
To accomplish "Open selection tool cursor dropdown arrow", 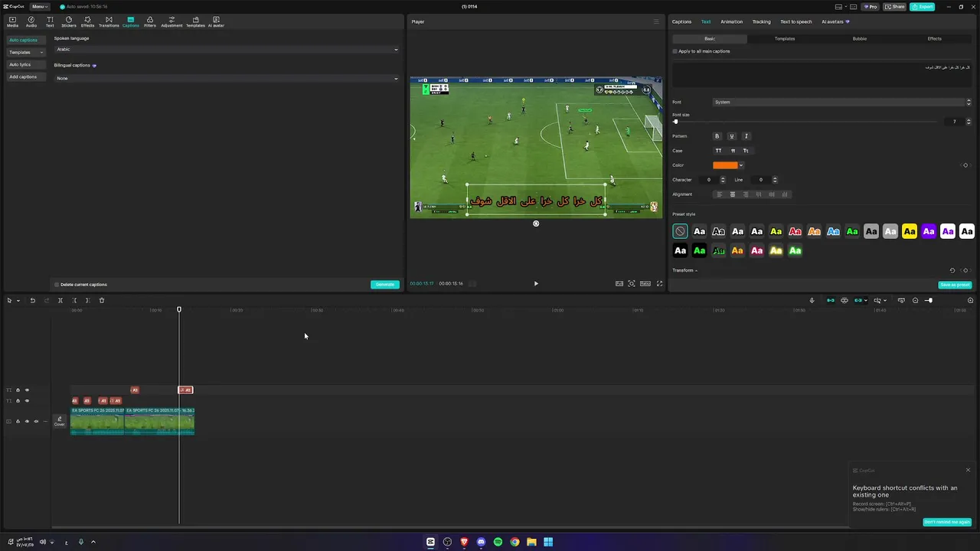I will click(x=18, y=300).
